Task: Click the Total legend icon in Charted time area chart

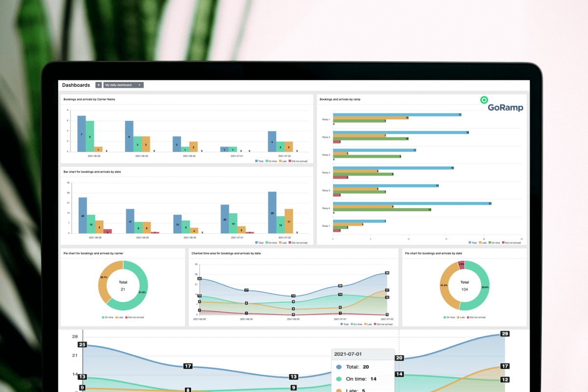Action: 342,324
